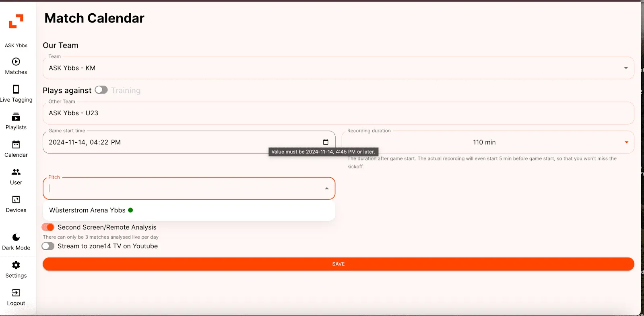The image size is (644, 316).
Task: Click the Game start time field value
Action: [x=85, y=142]
